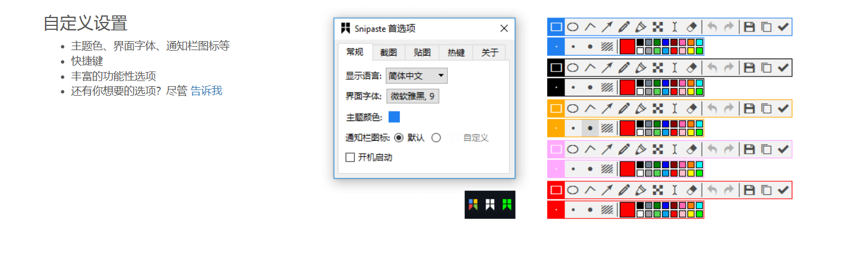This screenshot has width=868, height=255.
Task: Close the Snipaste 首选项 window
Action: click(504, 29)
